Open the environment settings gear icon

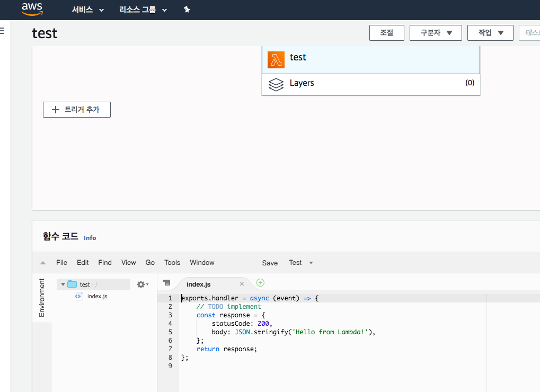point(143,284)
